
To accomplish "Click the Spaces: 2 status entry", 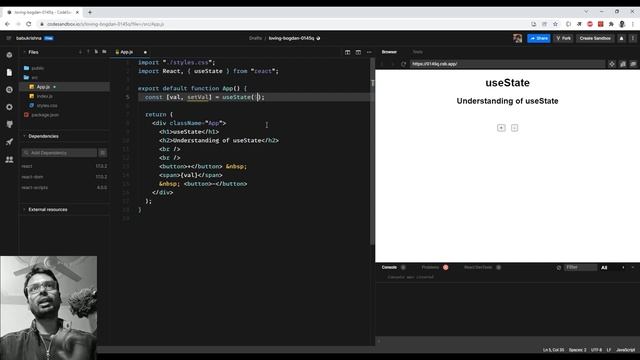I will tap(578, 350).
